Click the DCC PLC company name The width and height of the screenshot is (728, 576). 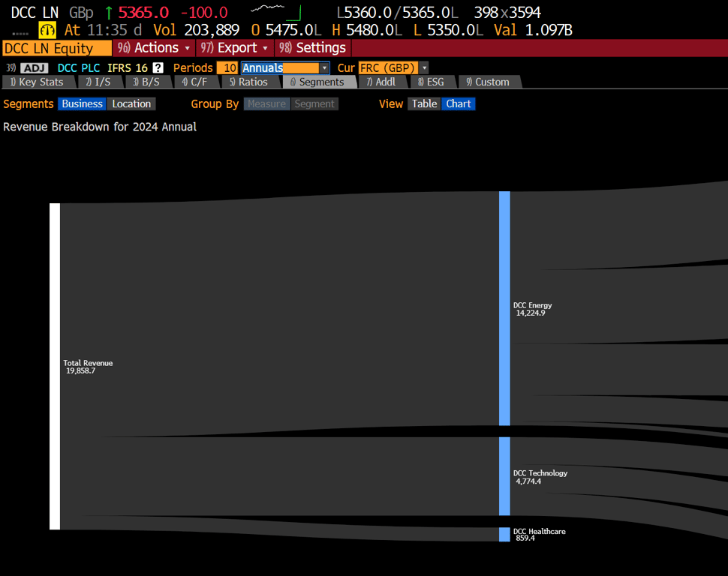pyautogui.click(x=79, y=68)
